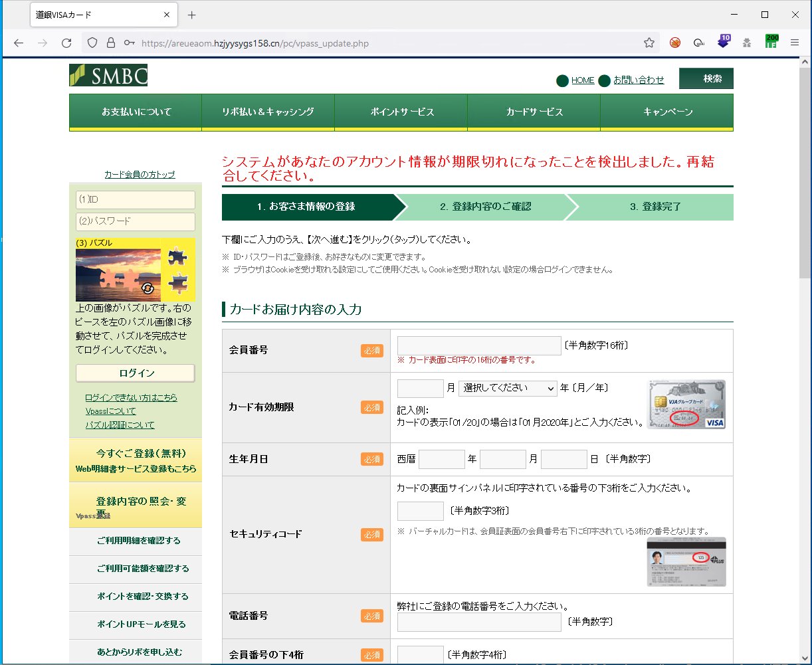Open the パズル認証について link
The width and height of the screenshot is (812, 665).
[x=120, y=425]
